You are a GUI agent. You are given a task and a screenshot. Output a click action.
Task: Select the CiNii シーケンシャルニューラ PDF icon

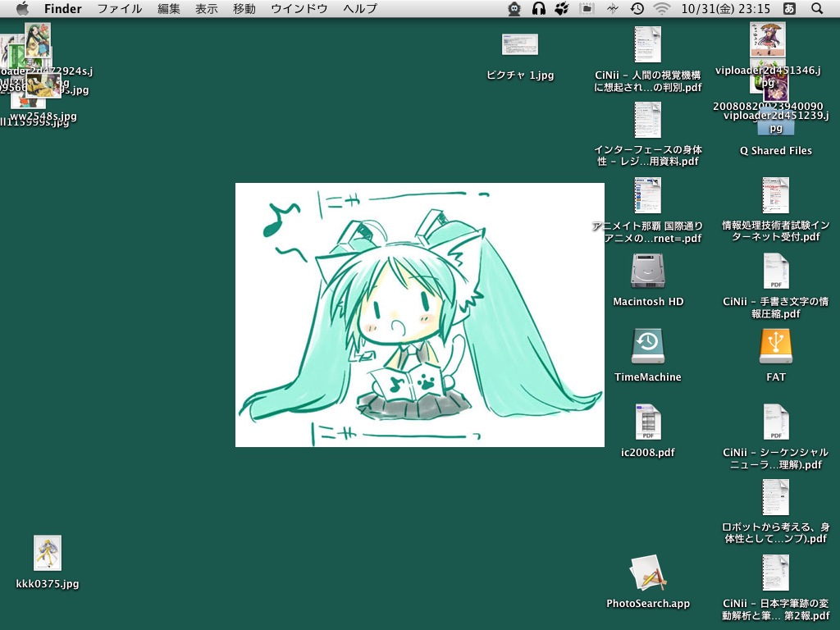coord(776,422)
